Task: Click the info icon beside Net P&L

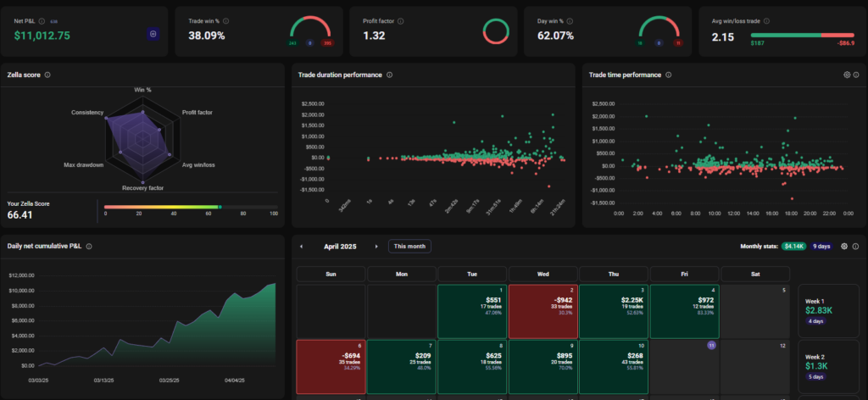Action: coord(42,21)
